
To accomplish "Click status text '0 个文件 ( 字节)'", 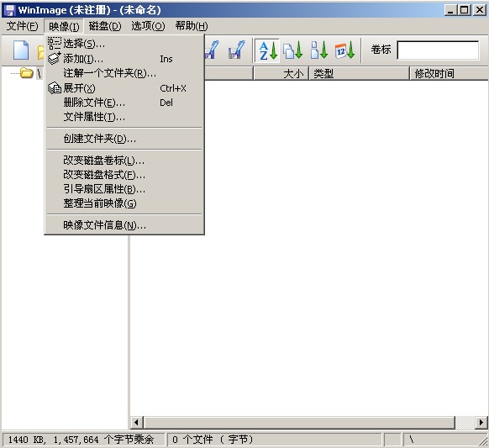I will pos(213,440).
